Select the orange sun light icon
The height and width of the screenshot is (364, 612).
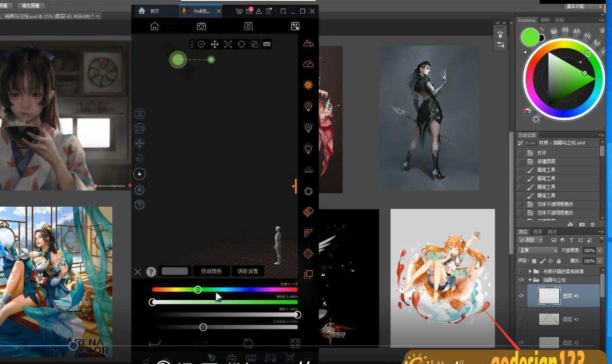(308, 85)
